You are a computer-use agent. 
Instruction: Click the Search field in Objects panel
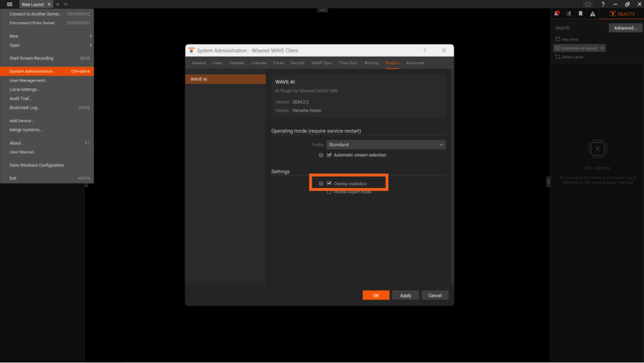[x=580, y=28]
